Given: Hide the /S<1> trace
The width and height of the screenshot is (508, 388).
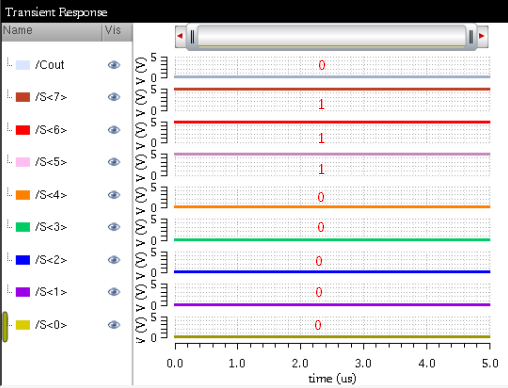Looking at the screenshot, I should 114,292.
